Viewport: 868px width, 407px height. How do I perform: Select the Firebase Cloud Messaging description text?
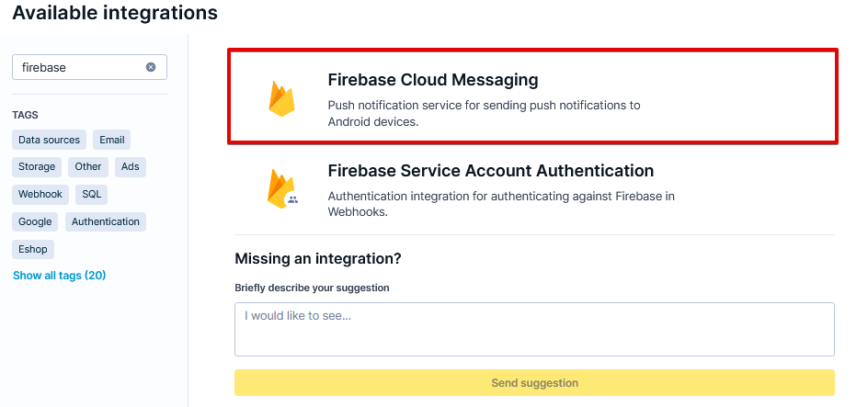(484, 113)
